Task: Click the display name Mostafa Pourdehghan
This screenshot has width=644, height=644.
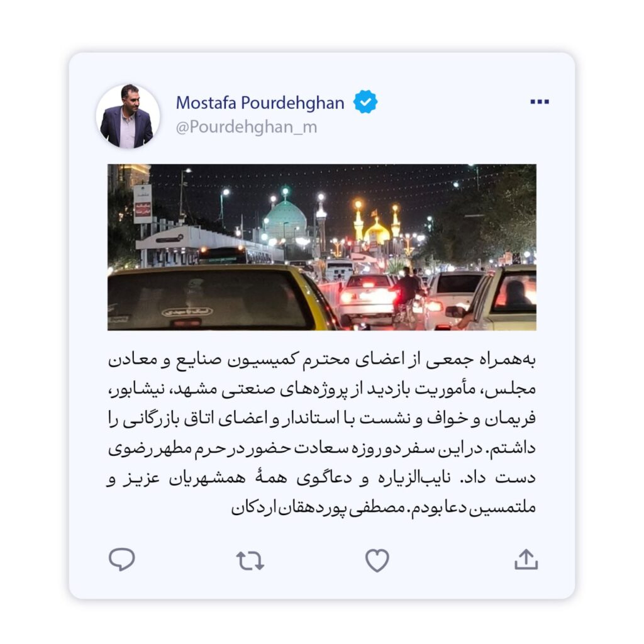Action: click(x=260, y=103)
